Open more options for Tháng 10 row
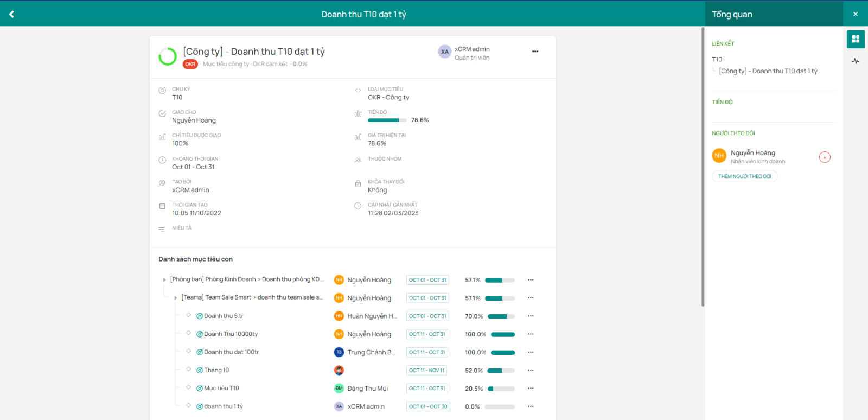Image resolution: width=868 pixels, height=420 pixels. point(531,371)
